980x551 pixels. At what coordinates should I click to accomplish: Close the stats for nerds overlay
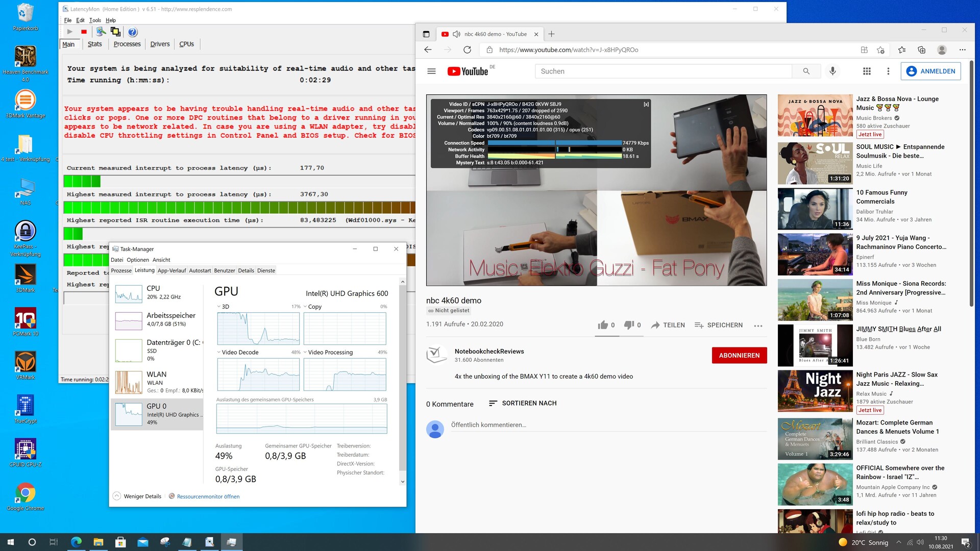tap(646, 104)
